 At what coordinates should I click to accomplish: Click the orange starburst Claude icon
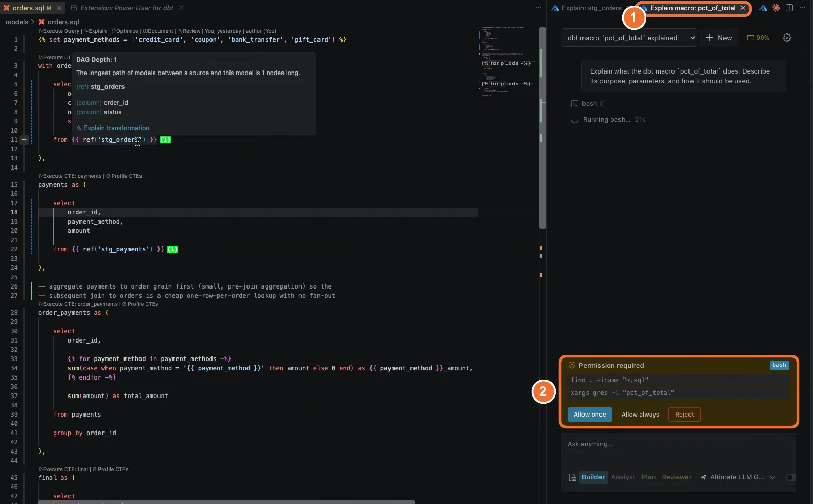[x=776, y=8]
